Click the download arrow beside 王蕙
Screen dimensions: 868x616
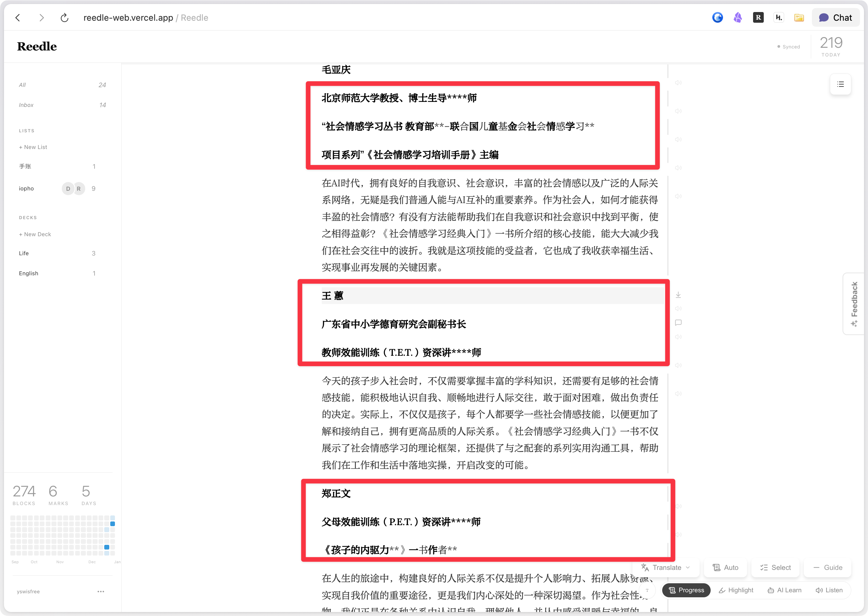point(678,295)
